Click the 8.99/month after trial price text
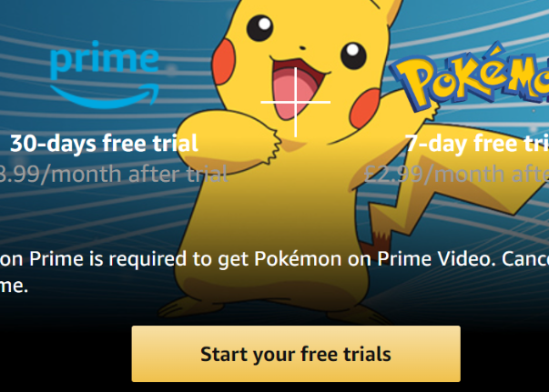 [114, 174]
